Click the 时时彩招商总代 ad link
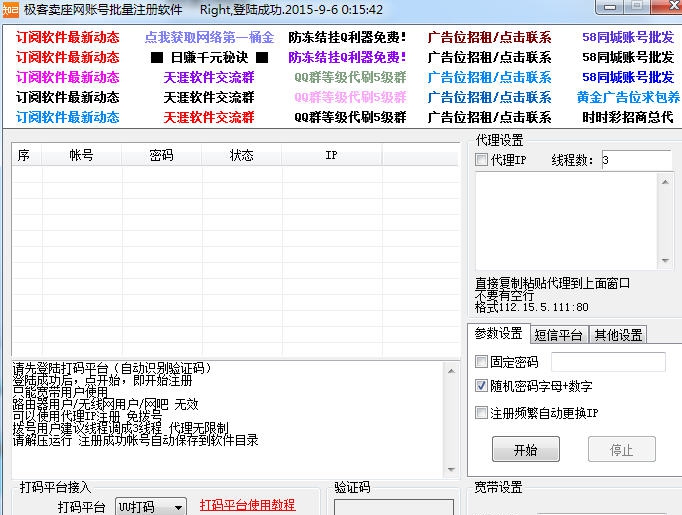 [628, 117]
